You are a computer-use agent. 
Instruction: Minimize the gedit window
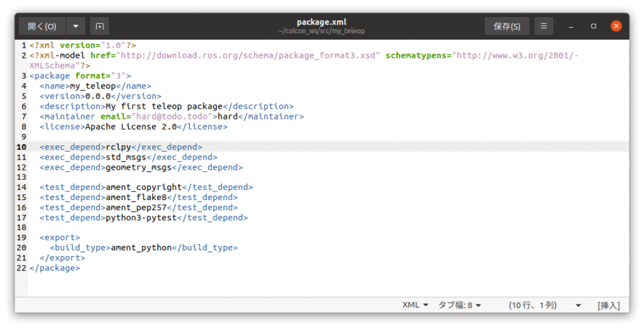coord(570,26)
